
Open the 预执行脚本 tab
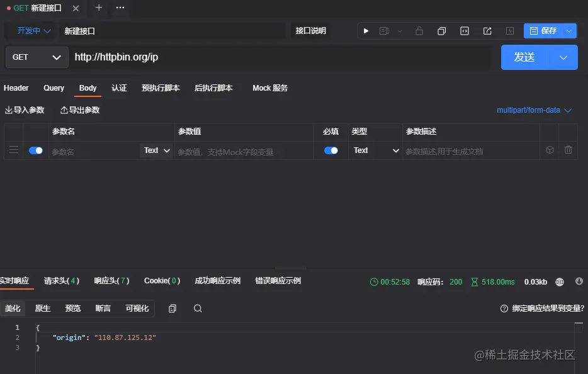[x=161, y=88]
